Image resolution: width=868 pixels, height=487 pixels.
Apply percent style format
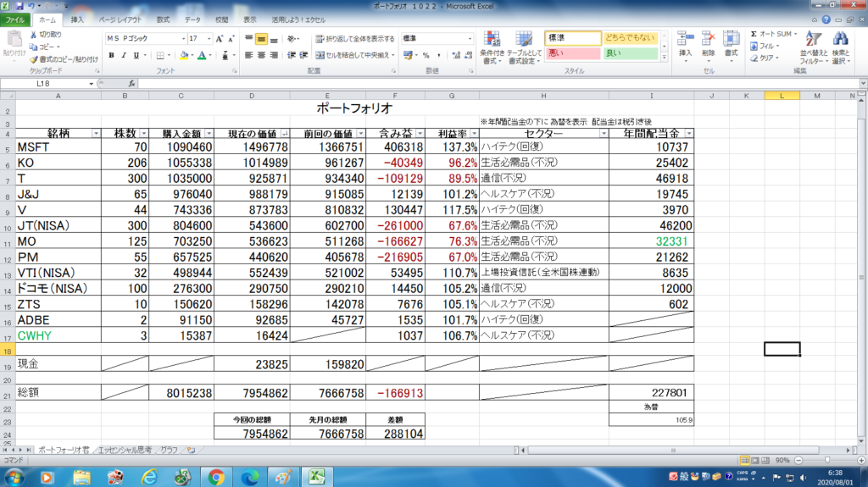[x=426, y=55]
